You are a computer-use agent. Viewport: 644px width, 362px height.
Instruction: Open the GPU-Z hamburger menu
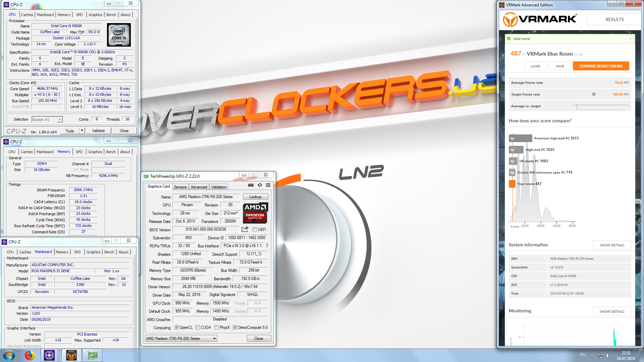(x=268, y=185)
